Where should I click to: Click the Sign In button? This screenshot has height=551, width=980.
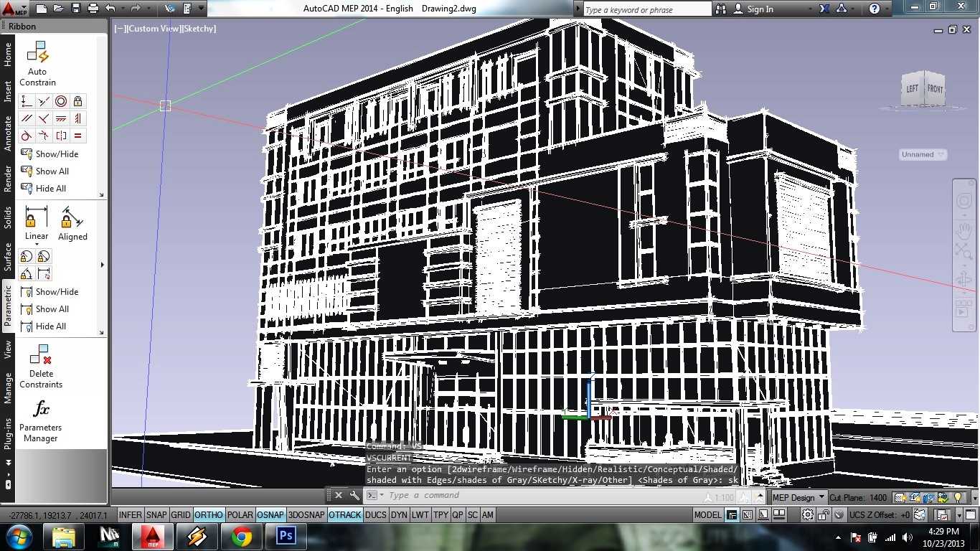tap(754, 9)
